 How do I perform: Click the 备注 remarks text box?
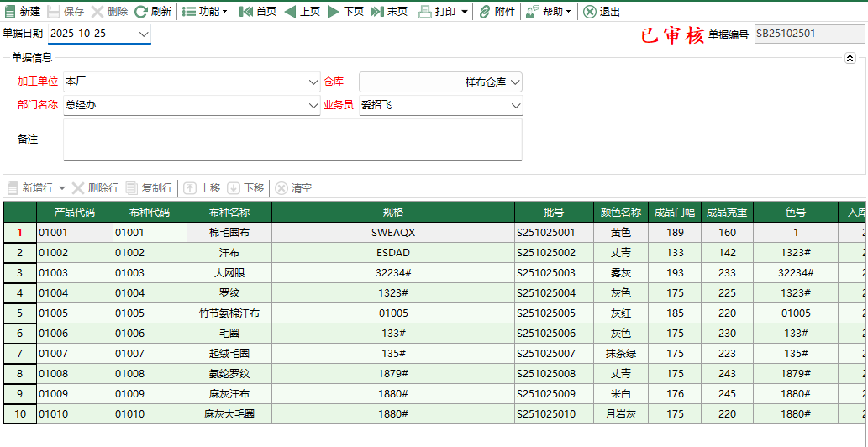pyautogui.click(x=293, y=140)
